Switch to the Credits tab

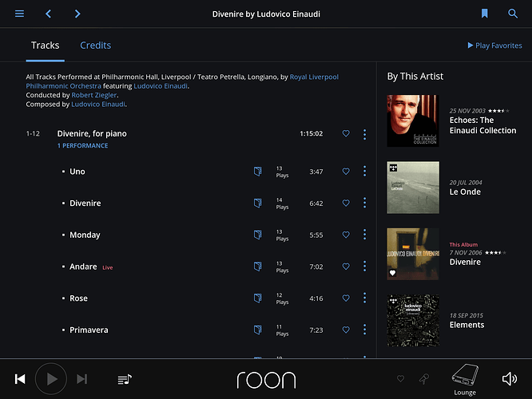95,45
